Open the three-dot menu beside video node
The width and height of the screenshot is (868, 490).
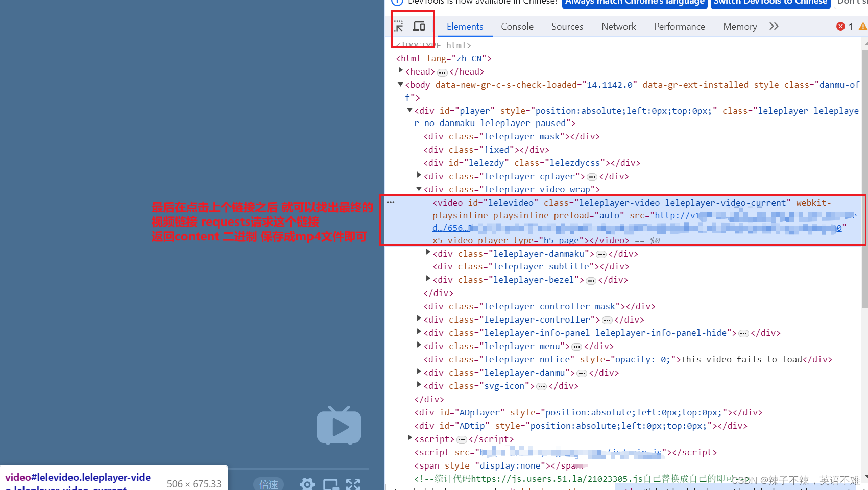click(391, 202)
